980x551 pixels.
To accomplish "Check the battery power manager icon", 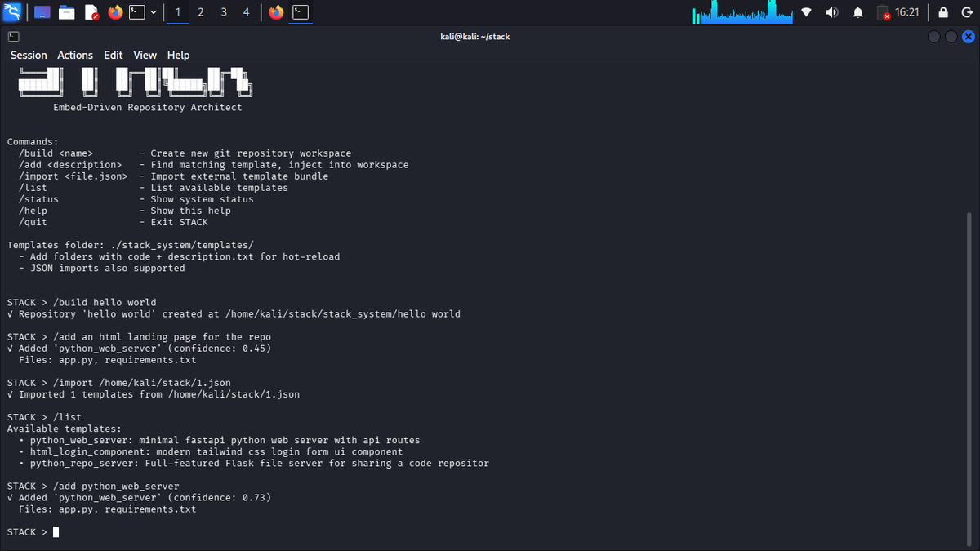I will (883, 12).
